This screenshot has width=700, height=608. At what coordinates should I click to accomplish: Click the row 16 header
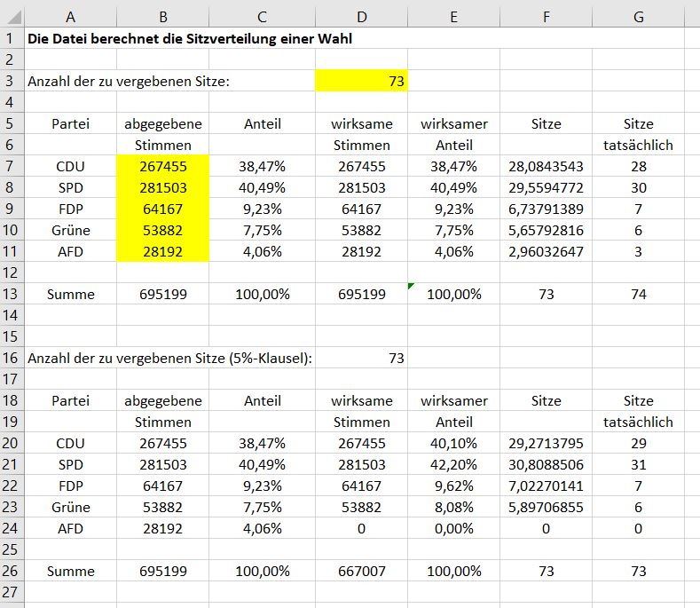click(12, 358)
